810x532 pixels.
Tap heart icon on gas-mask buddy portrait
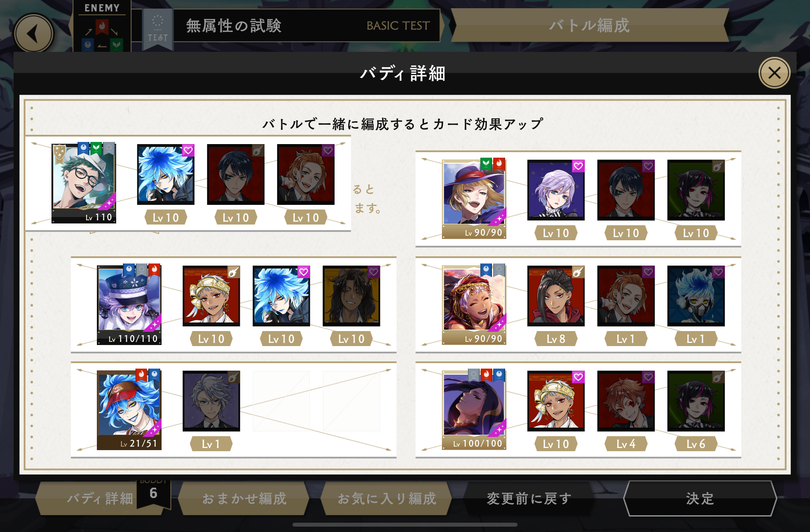coord(718,272)
